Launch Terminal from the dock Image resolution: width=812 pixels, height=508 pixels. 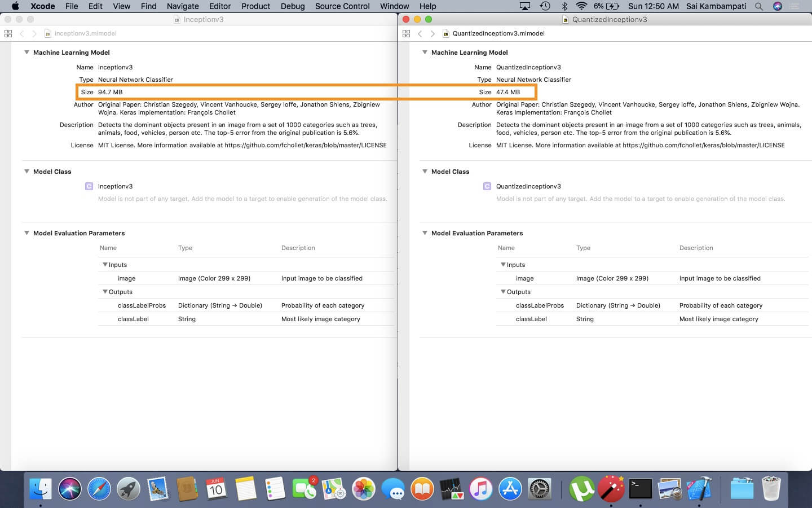click(641, 489)
